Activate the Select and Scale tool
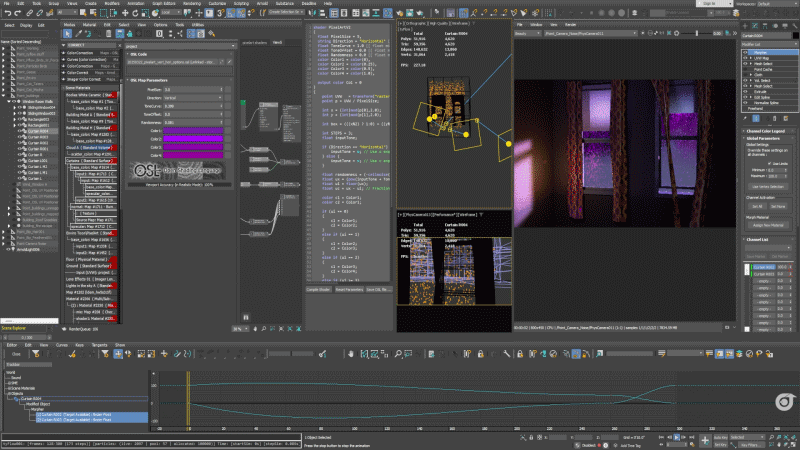This screenshot has height=450, width=800. point(145,13)
